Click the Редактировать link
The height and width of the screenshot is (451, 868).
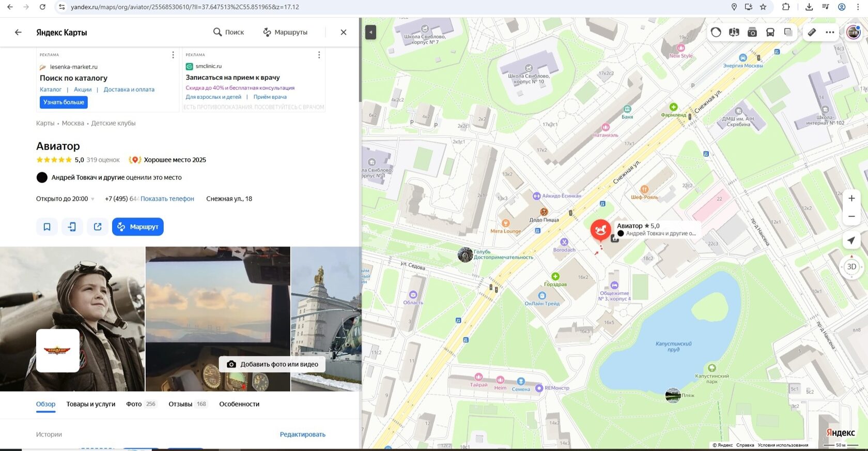point(303,434)
